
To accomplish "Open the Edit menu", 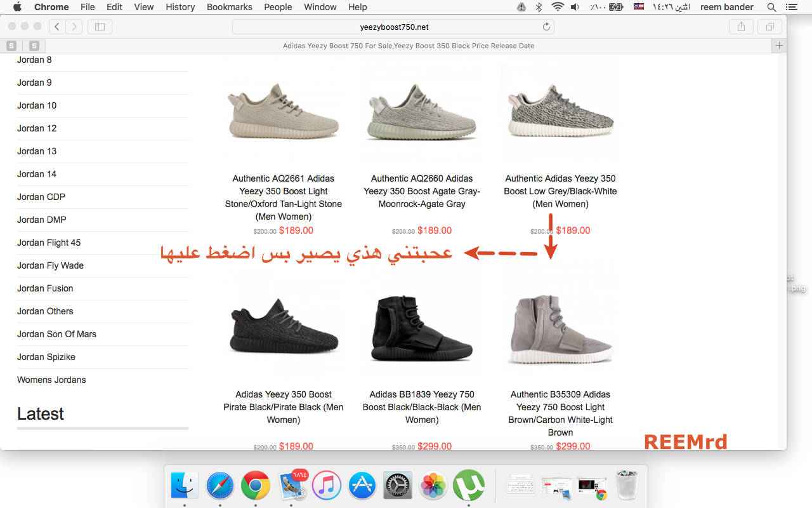I will coord(114,7).
